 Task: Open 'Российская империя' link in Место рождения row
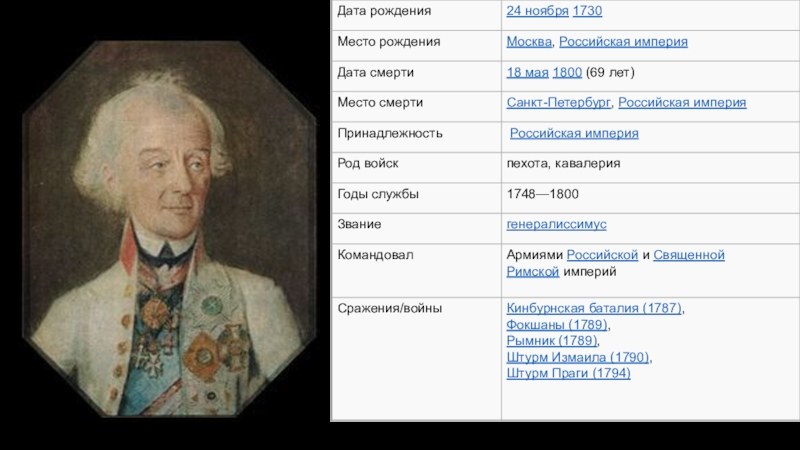click(x=623, y=42)
